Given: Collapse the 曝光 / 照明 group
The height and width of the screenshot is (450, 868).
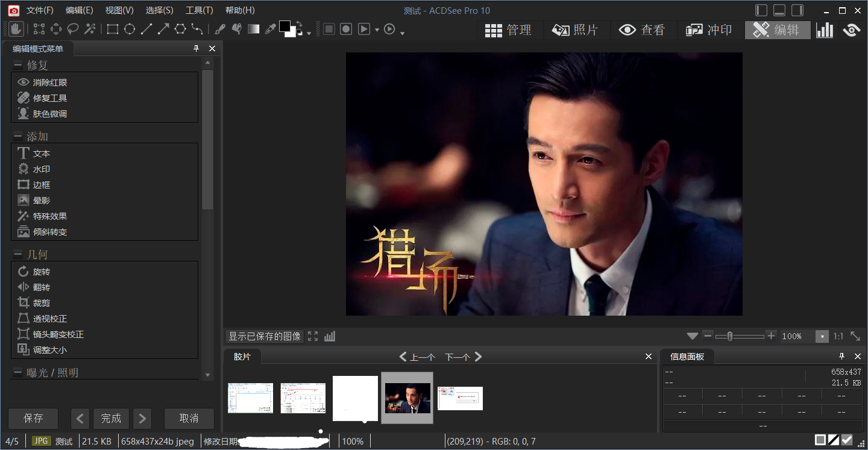Looking at the screenshot, I should point(17,372).
